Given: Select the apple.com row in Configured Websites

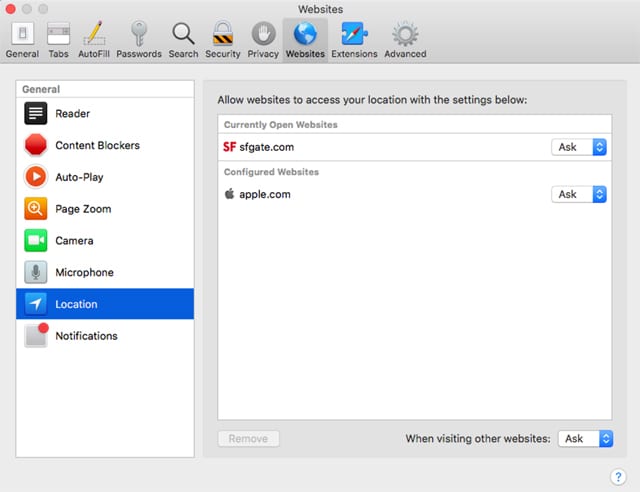Looking at the screenshot, I should click(x=380, y=194).
